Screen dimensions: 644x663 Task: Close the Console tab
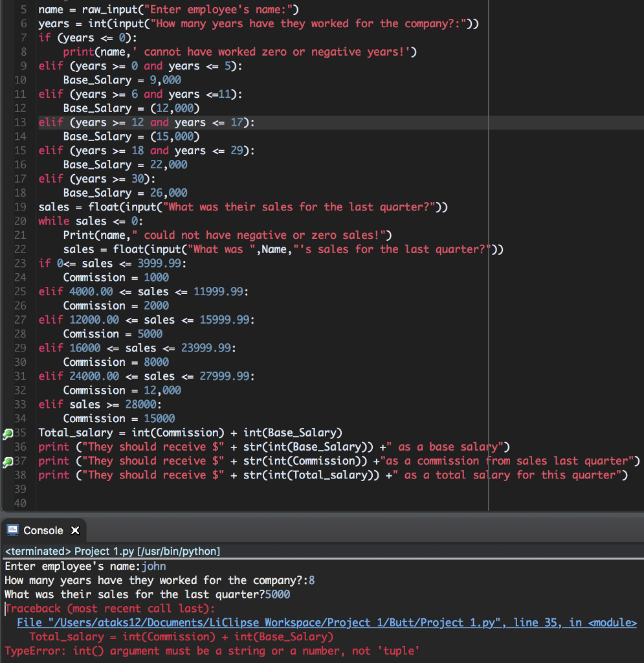pos(75,530)
